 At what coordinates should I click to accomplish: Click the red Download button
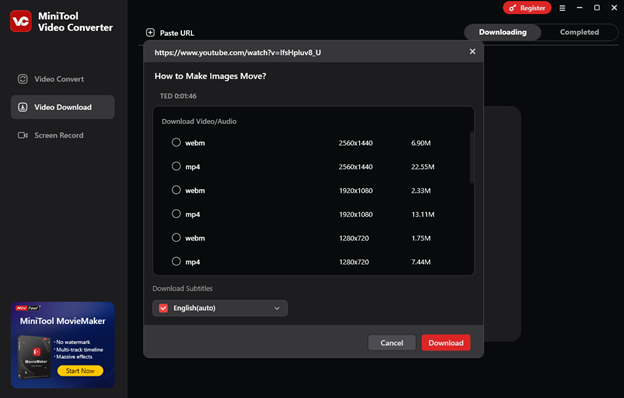[446, 343]
